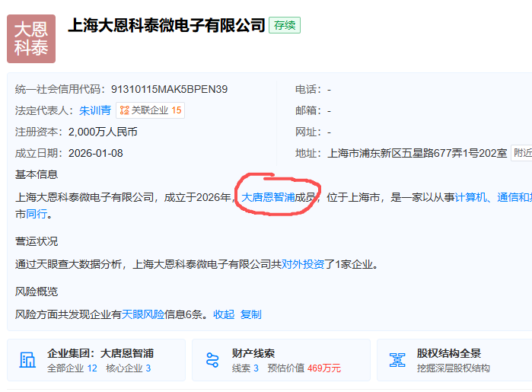Click establishment date 2026-01-08
The image size is (532, 392).
pos(96,153)
